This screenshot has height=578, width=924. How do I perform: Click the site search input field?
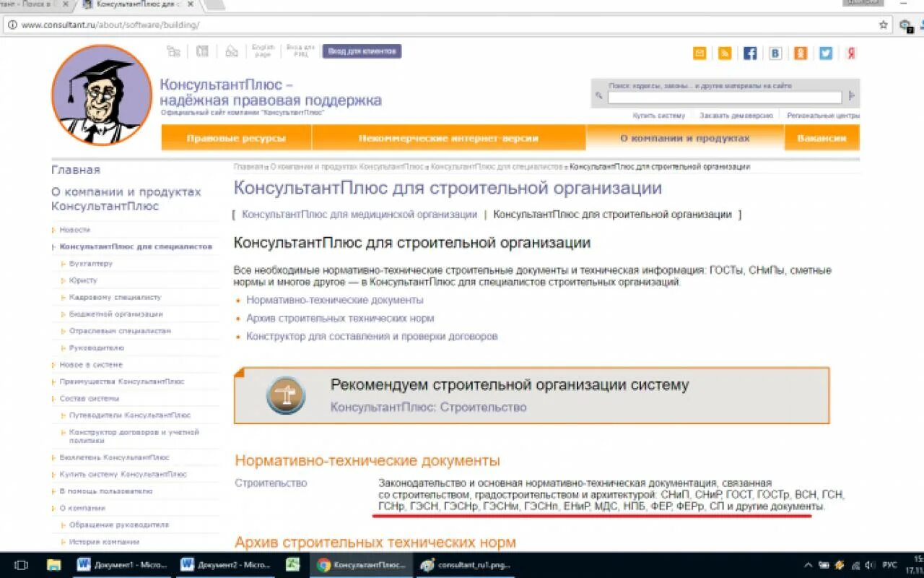[725, 97]
